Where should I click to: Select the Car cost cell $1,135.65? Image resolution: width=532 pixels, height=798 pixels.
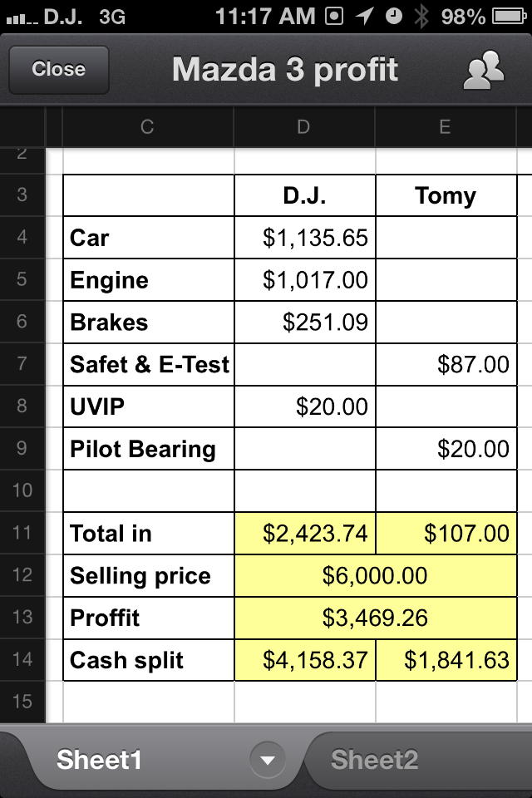304,238
